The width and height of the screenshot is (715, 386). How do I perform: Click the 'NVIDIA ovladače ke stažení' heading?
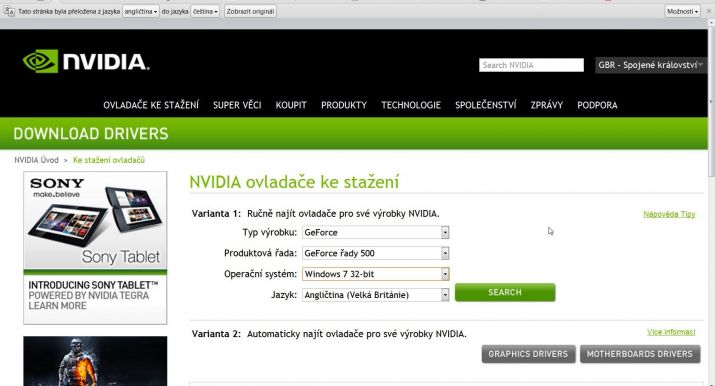294,182
